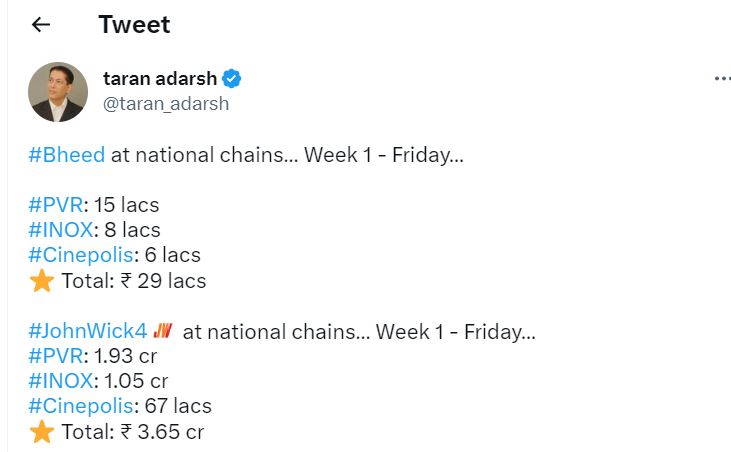Viewport: 731px width, 452px height.
Task: Go back using the left arrow
Action: tap(41, 25)
